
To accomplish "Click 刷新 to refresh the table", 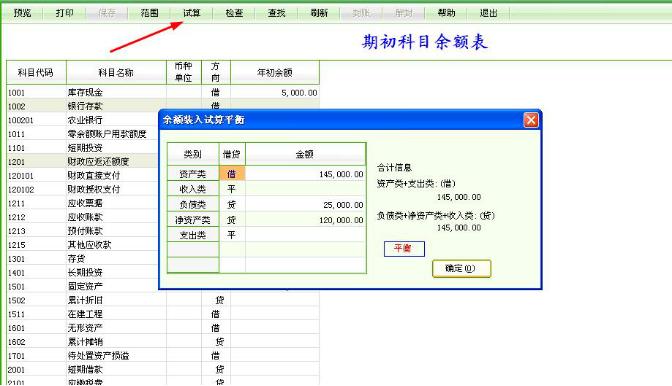I will pyautogui.click(x=319, y=13).
